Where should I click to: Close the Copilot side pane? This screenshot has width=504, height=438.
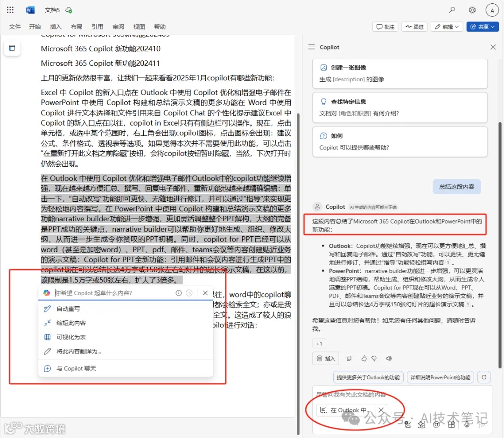[x=493, y=47]
